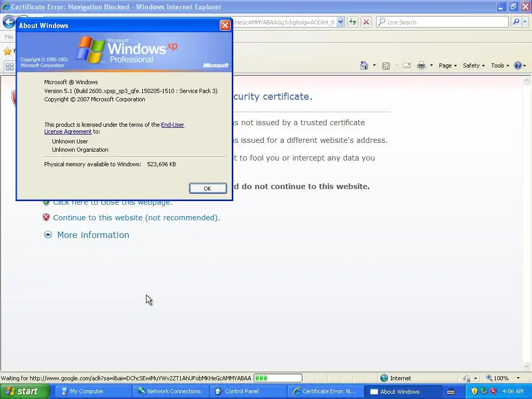Viewport: 532px width, 399px height.
Task: Expand More information section
Action: 48,235
